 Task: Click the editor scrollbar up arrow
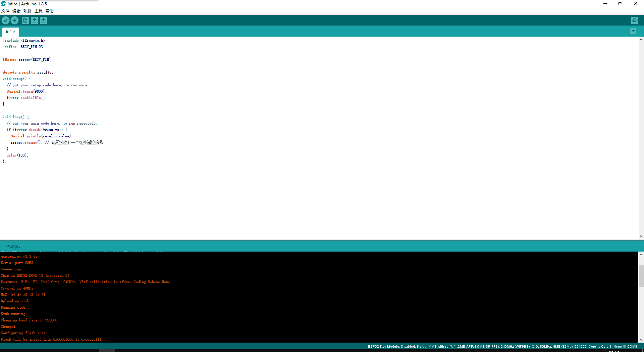click(641, 40)
